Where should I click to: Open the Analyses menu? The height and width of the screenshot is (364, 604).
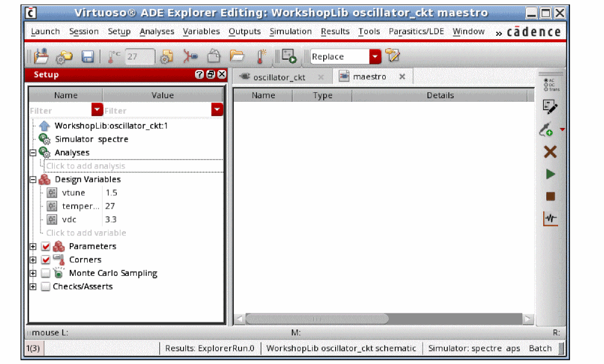[157, 31]
